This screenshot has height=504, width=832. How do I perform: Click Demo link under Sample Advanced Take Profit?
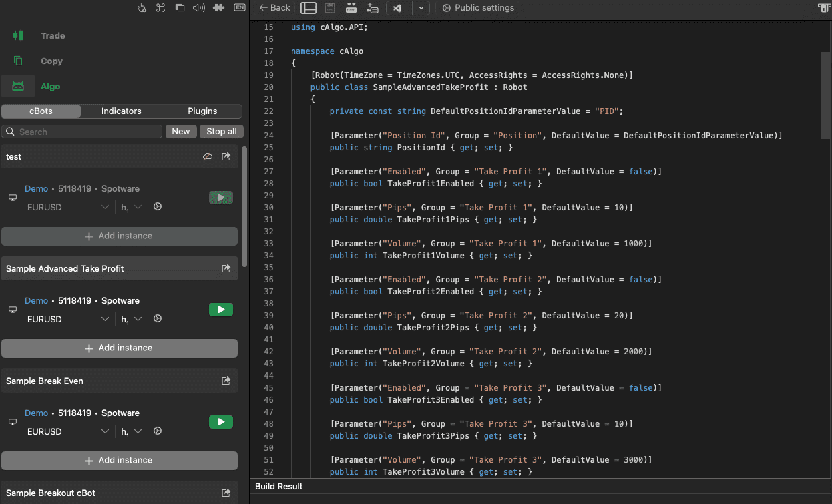(37, 301)
